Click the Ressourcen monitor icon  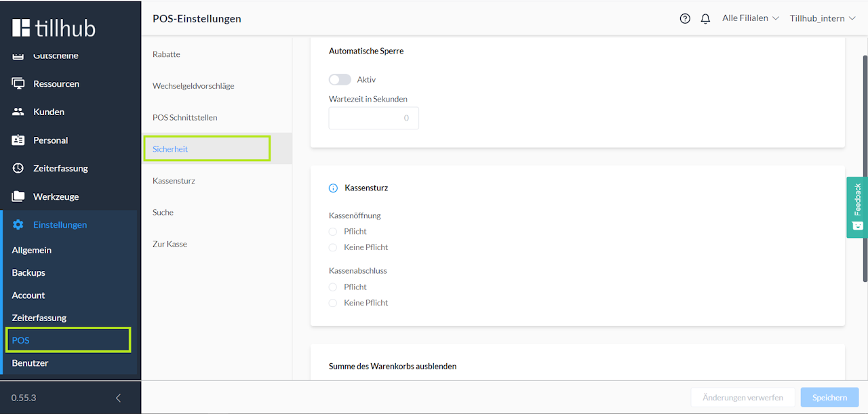point(18,84)
